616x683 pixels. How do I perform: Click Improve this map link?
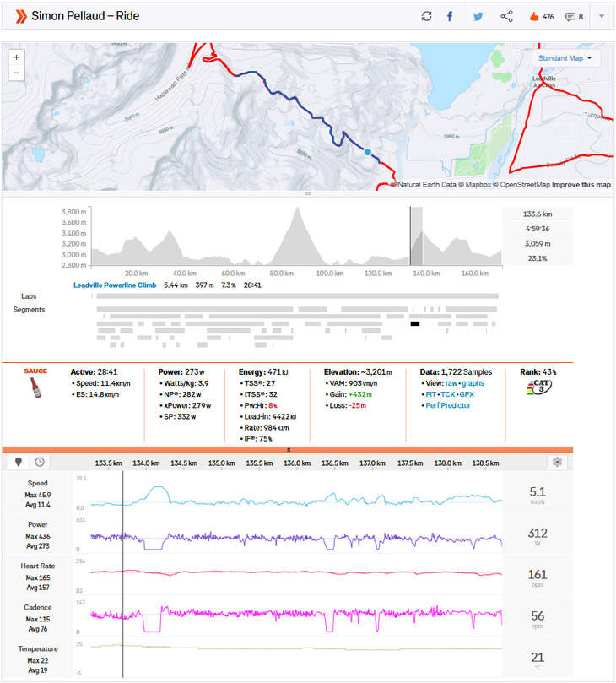pyautogui.click(x=581, y=184)
